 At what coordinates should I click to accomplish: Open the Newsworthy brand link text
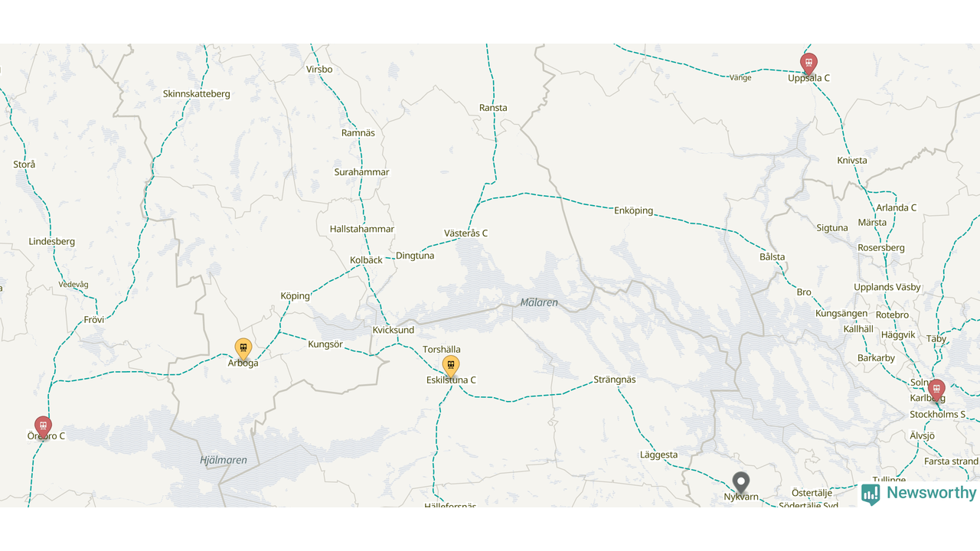pyautogui.click(x=932, y=494)
